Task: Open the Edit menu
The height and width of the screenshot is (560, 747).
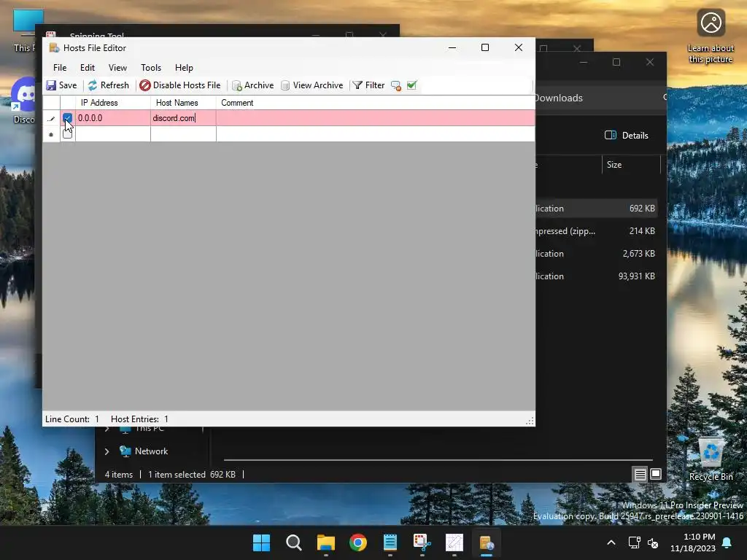Action: [x=88, y=68]
